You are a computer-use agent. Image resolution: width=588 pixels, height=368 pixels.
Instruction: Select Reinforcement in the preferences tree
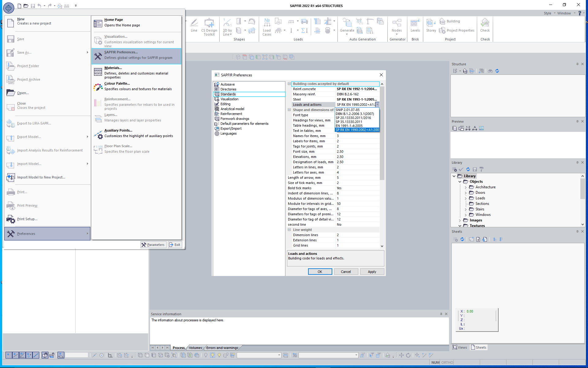231,114
